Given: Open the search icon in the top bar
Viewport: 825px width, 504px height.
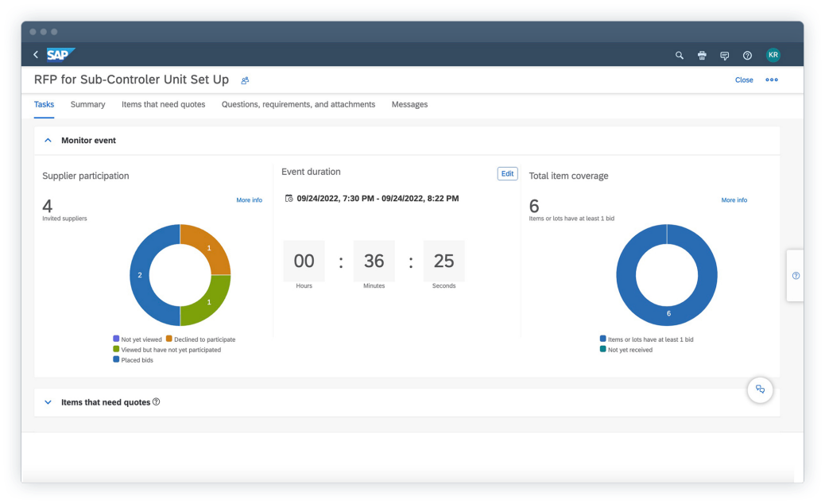Looking at the screenshot, I should tap(680, 56).
